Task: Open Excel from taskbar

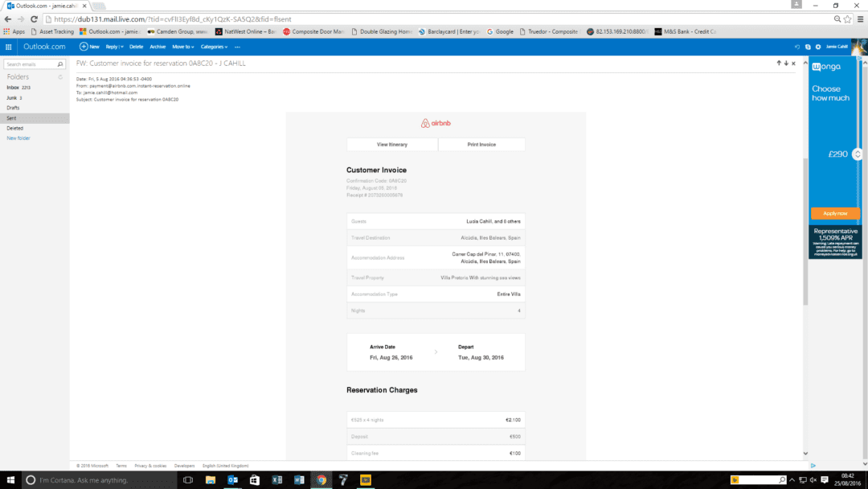Action: pos(276,480)
